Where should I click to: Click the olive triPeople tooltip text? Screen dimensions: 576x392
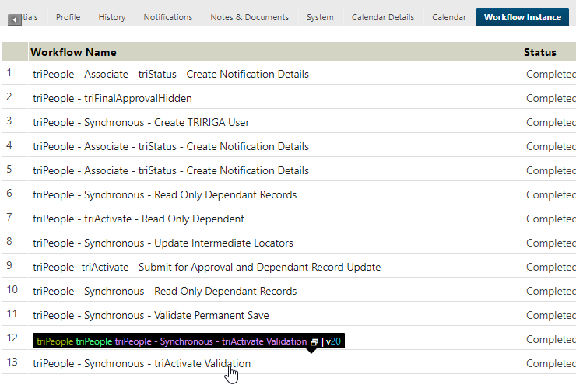(x=54, y=341)
